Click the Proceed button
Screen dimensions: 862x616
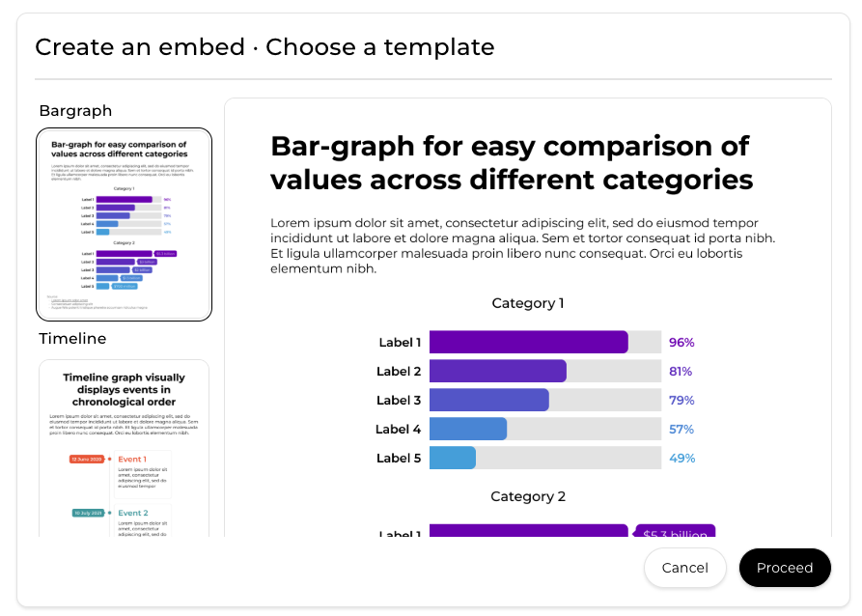point(784,568)
